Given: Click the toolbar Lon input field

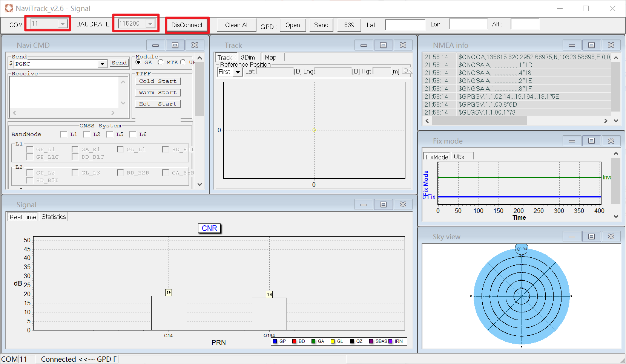Looking at the screenshot, I should 468,24.
